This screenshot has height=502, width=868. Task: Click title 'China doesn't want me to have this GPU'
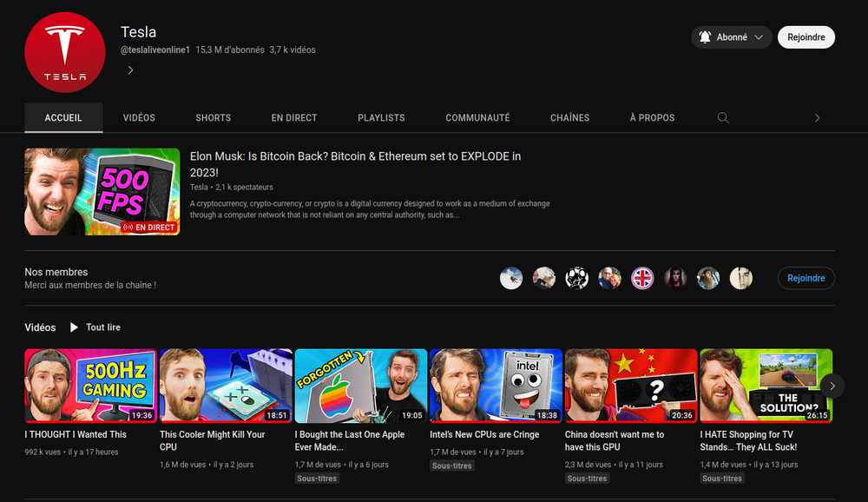615,440
